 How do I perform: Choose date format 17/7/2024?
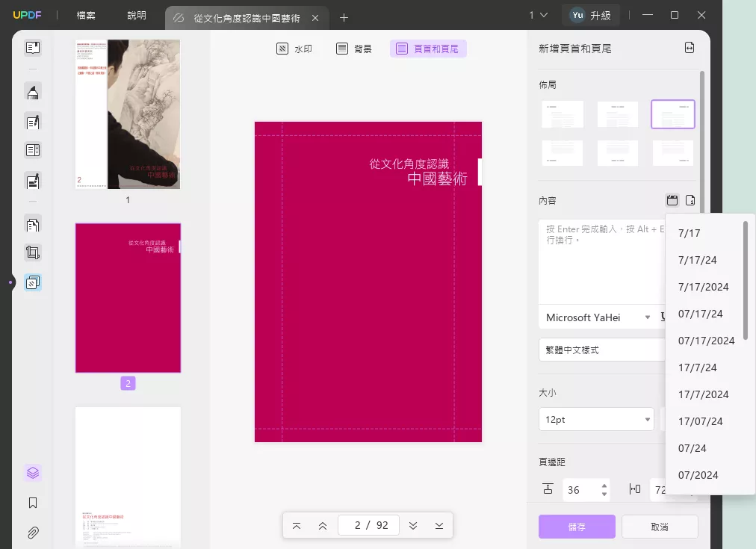click(x=704, y=394)
